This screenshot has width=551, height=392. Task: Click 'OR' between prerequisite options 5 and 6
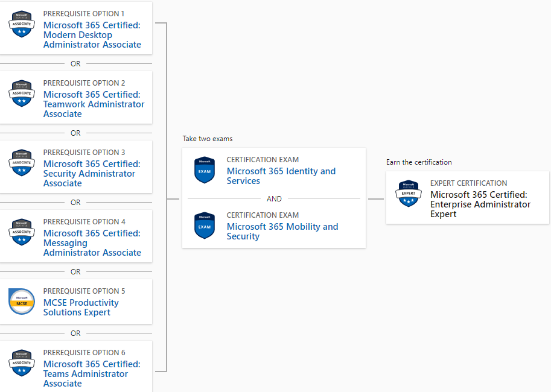(x=75, y=334)
